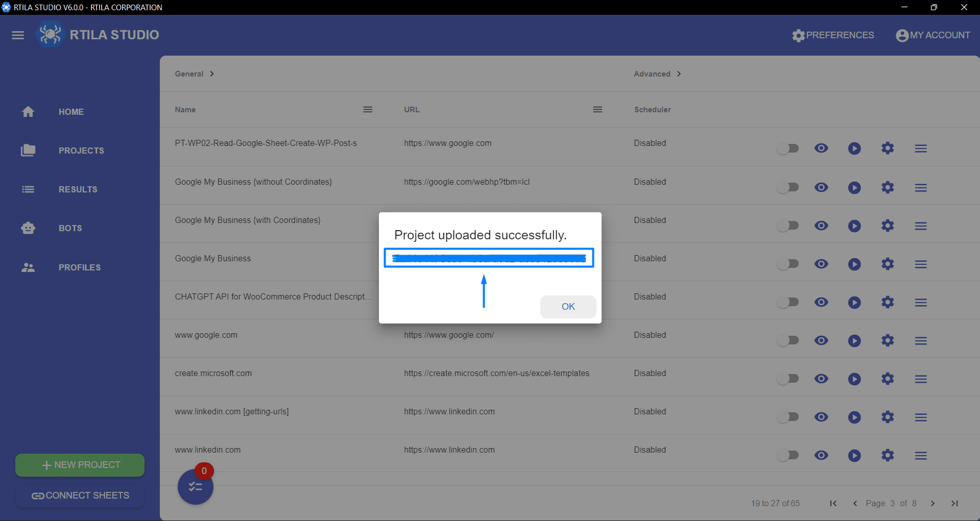The height and width of the screenshot is (521, 980).
Task: Toggle switch for www.google.com project
Action: 787,340
